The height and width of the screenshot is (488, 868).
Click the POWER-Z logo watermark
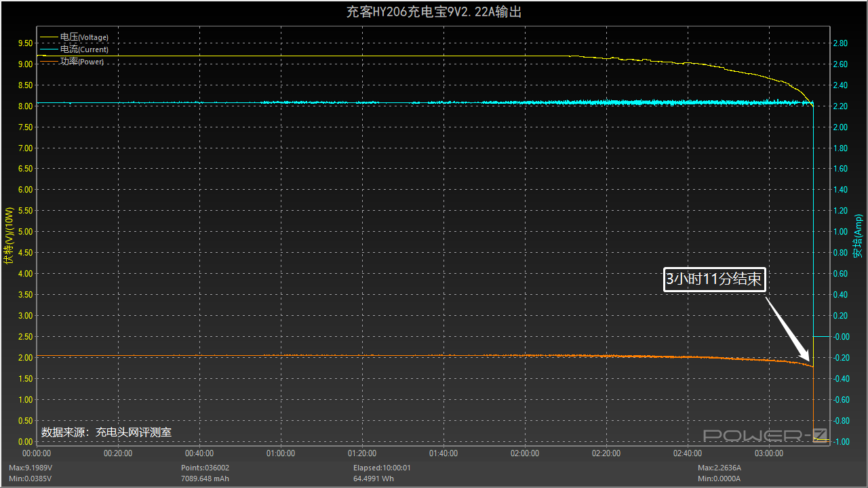click(765, 435)
